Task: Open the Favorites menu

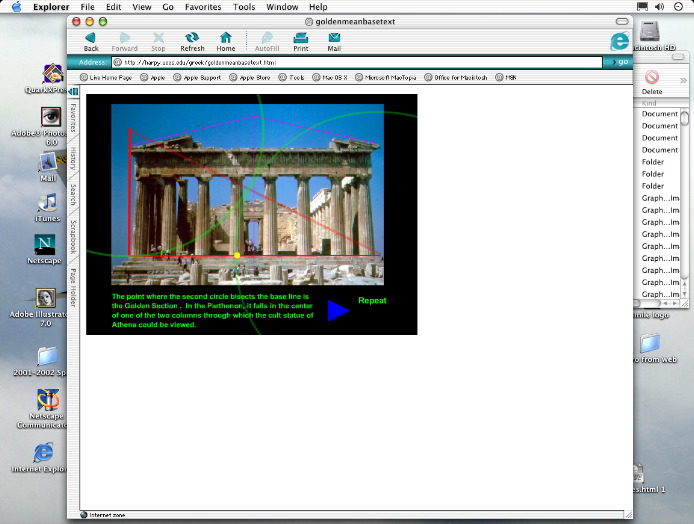Action: click(x=203, y=7)
